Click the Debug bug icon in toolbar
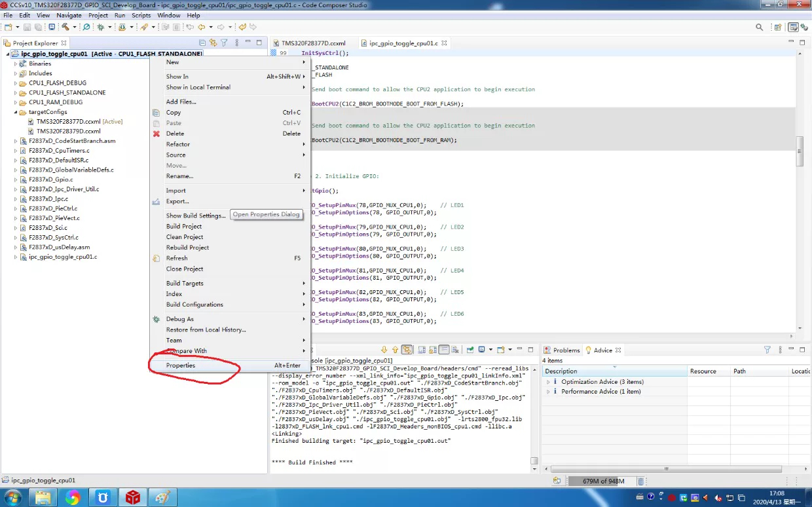Screen dimensions: 812x507 pyautogui.click(x=101, y=27)
